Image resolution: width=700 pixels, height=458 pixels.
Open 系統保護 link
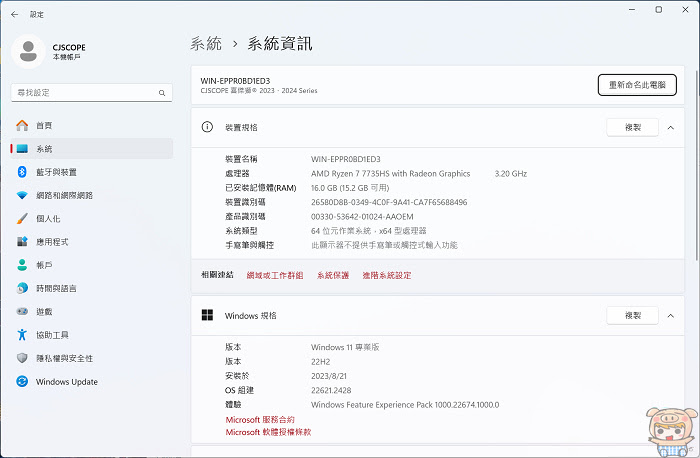coord(333,275)
